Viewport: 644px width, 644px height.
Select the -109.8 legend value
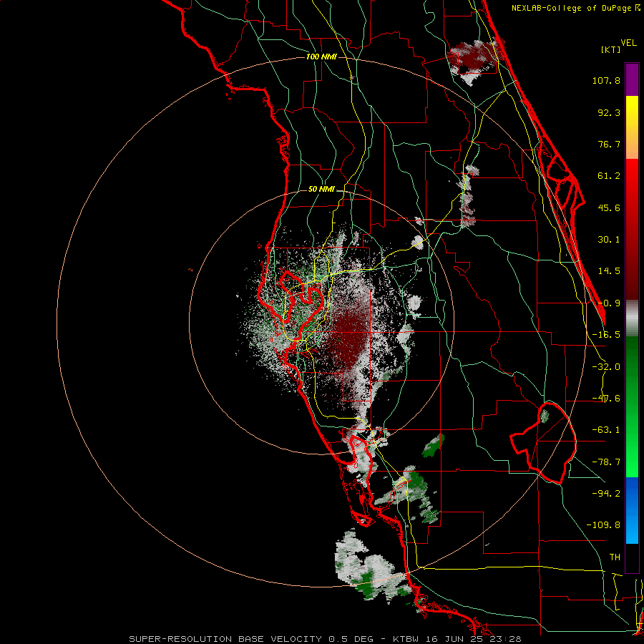coord(603,525)
